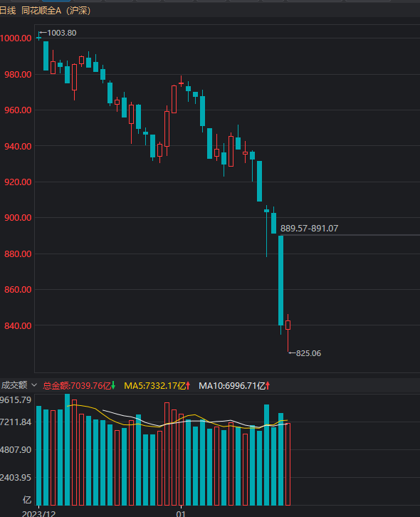Screen dimensions: 420x517
Task: Click the 9615.79 volume axis label
Action: click(x=16, y=400)
